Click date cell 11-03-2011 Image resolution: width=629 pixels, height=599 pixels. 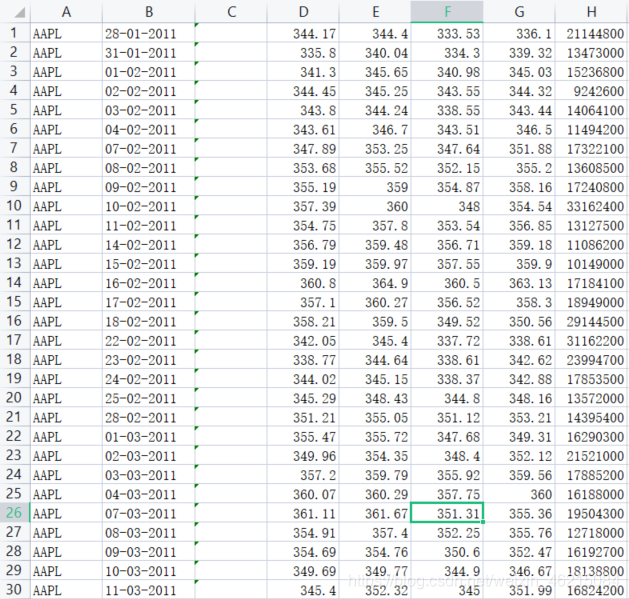coord(149,589)
